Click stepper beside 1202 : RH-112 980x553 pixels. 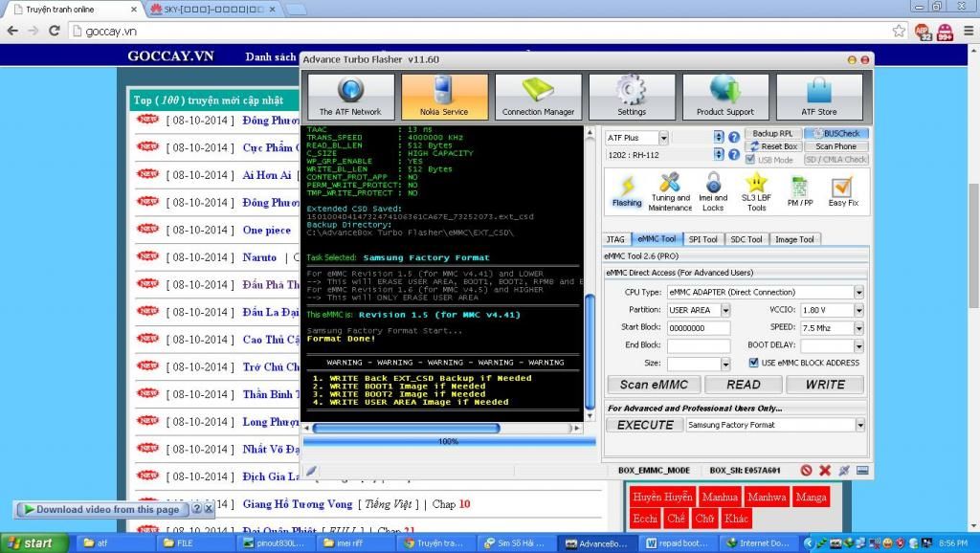pos(719,154)
